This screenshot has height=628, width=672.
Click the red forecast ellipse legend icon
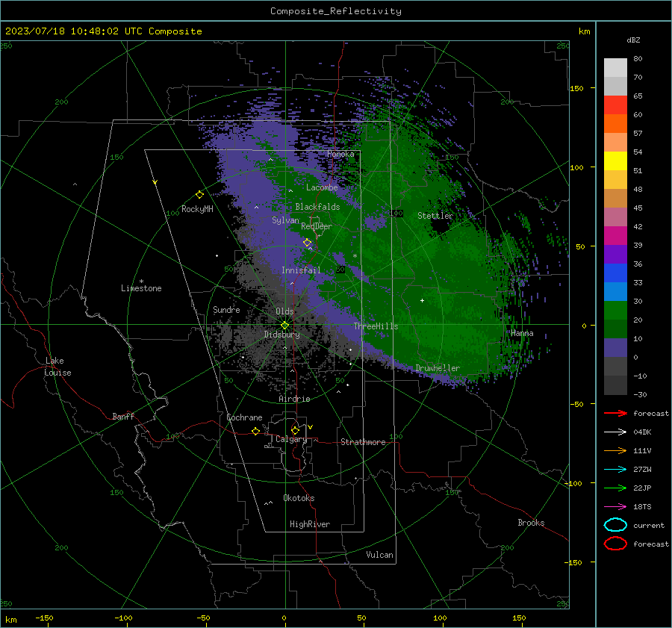tap(615, 544)
